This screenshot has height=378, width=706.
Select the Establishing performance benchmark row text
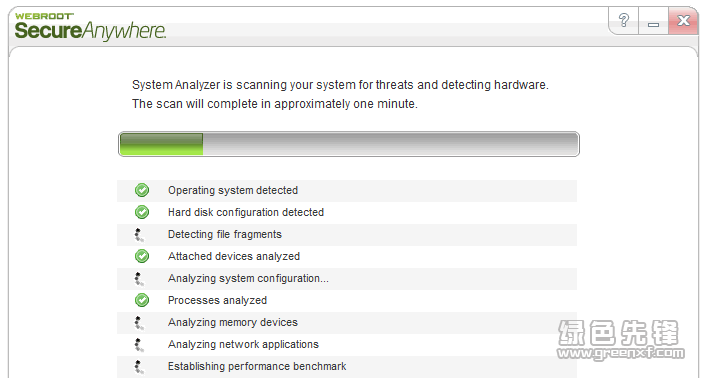[257, 366]
